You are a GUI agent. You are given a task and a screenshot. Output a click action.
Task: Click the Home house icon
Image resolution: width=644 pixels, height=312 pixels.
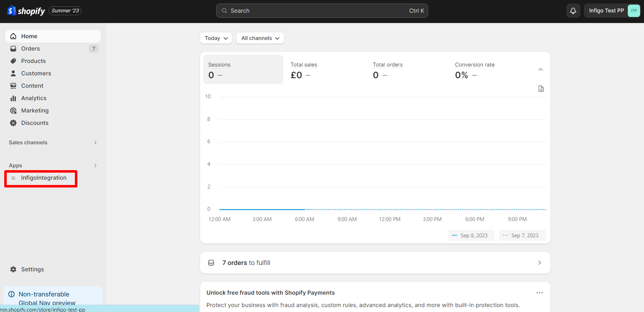13,36
